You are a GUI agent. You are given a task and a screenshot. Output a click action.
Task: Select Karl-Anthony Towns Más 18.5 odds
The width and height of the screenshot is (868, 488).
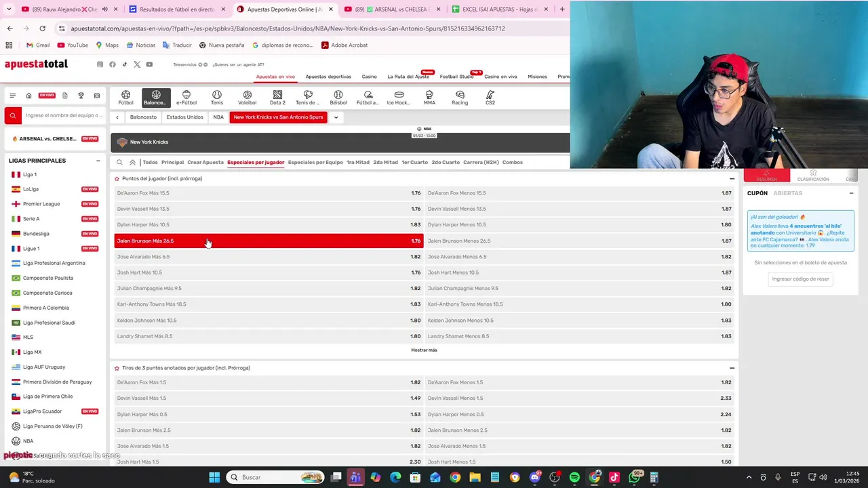click(269, 304)
